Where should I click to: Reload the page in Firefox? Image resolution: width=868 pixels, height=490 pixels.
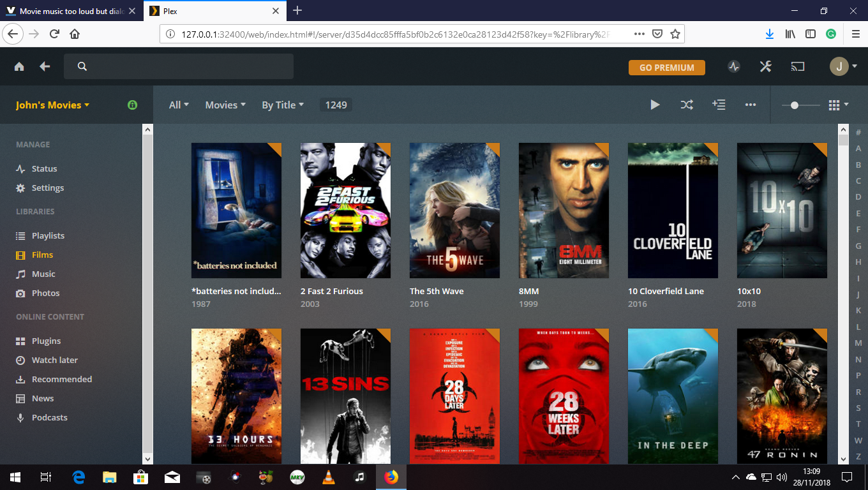tap(54, 34)
